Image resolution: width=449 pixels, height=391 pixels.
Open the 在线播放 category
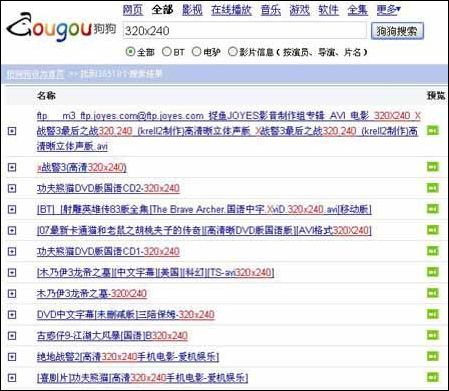pos(231,10)
